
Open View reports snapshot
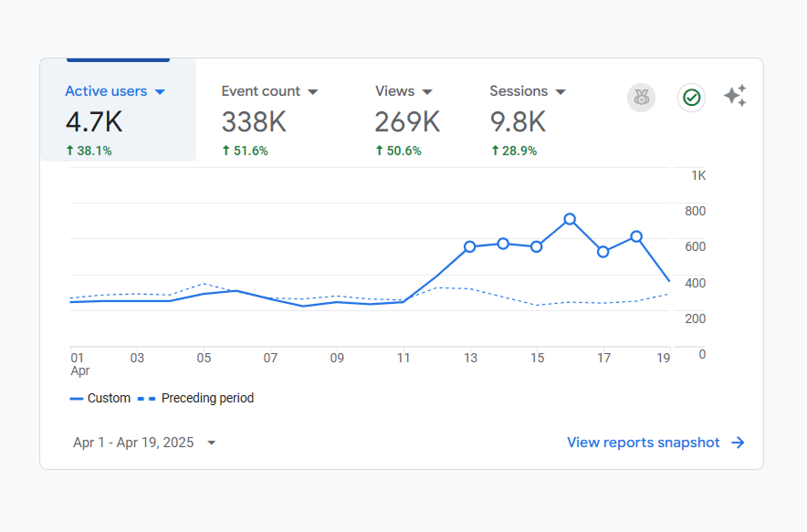pyautogui.click(x=644, y=443)
